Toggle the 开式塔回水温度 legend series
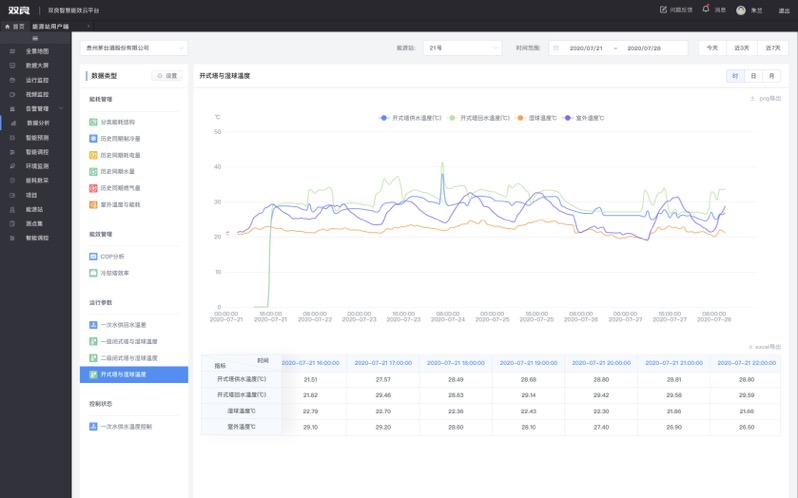 tap(479, 118)
